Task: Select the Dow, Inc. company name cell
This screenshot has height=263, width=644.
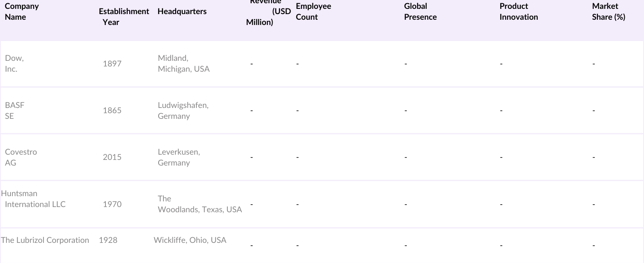Action: 14,64
